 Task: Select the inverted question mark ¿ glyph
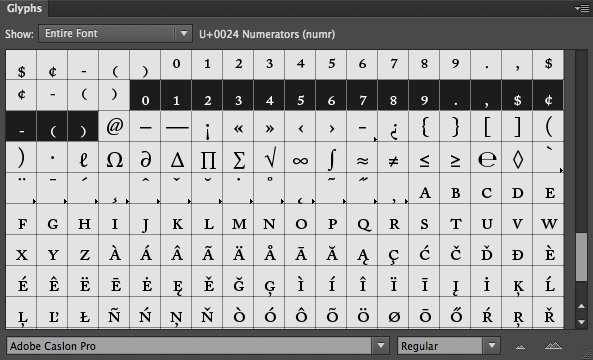tap(393, 126)
